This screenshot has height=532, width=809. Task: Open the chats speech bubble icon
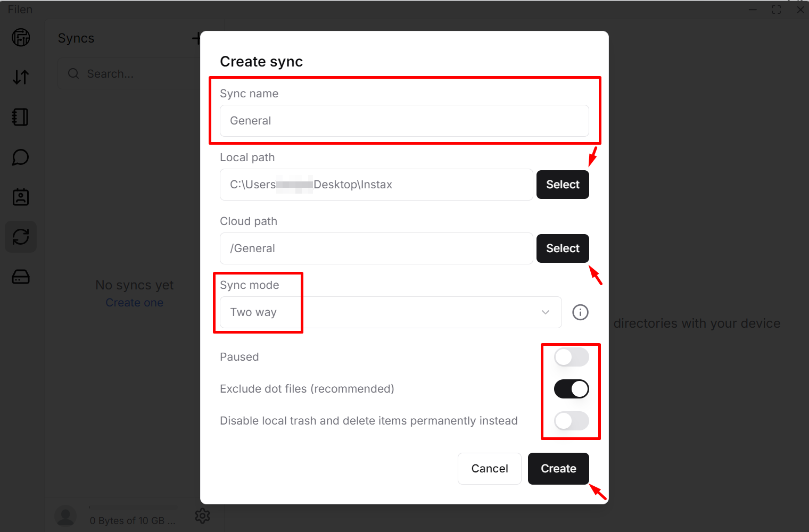(x=21, y=157)
